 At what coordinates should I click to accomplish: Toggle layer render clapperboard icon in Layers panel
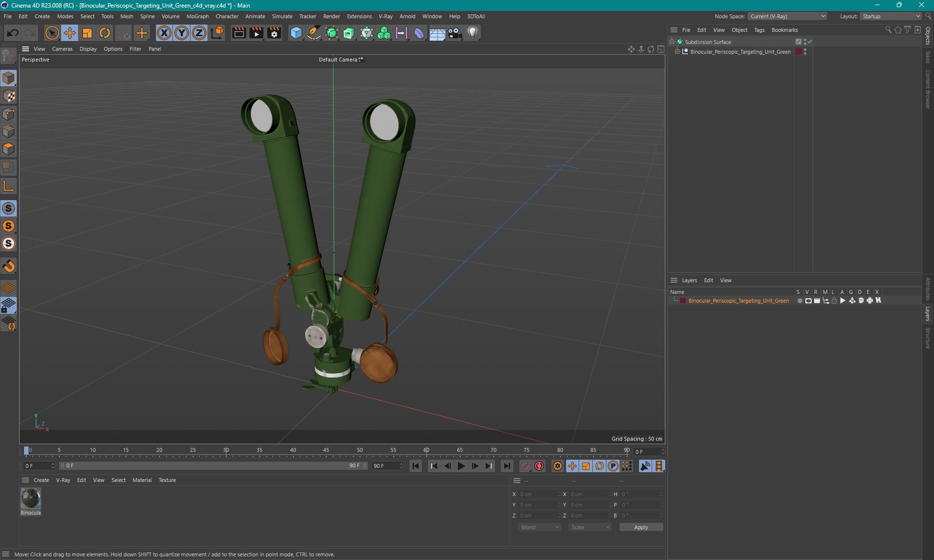point(817,301)
